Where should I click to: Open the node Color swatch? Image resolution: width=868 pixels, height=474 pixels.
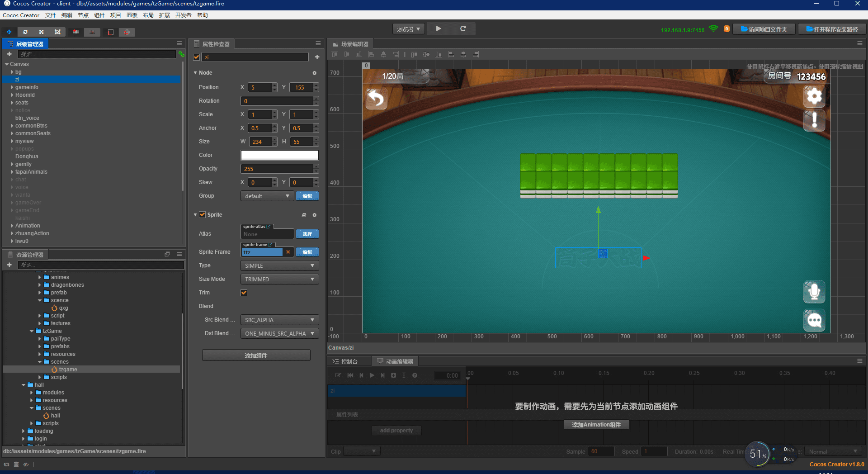pyautogui.click(x=280, y=155)
